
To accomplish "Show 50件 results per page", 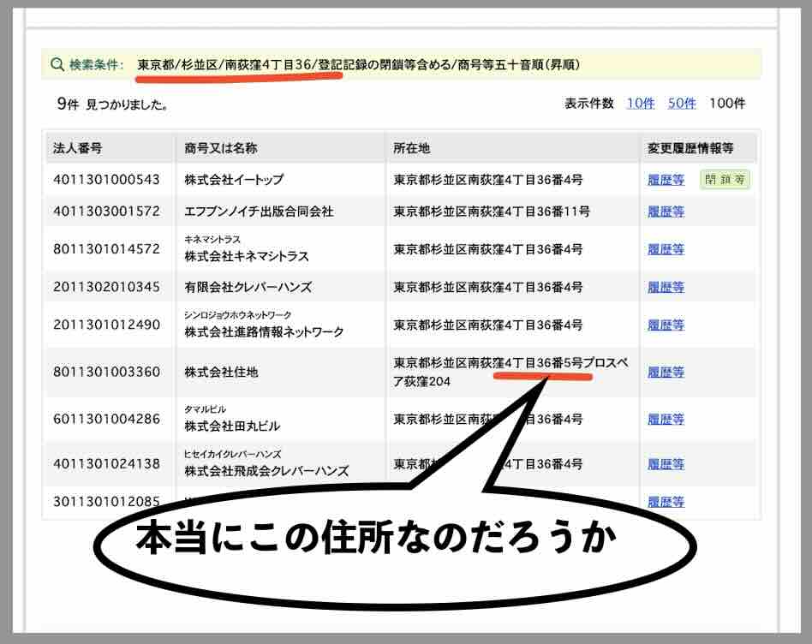I will pos(682,104).
